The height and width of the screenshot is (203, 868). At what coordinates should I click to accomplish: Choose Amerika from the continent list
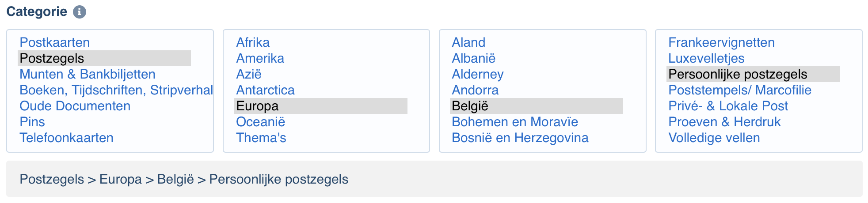260,58
